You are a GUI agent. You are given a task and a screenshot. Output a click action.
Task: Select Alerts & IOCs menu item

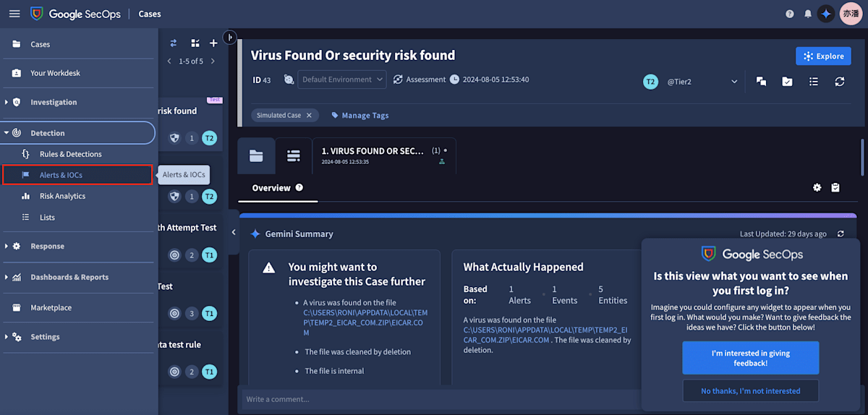[77, 175]
